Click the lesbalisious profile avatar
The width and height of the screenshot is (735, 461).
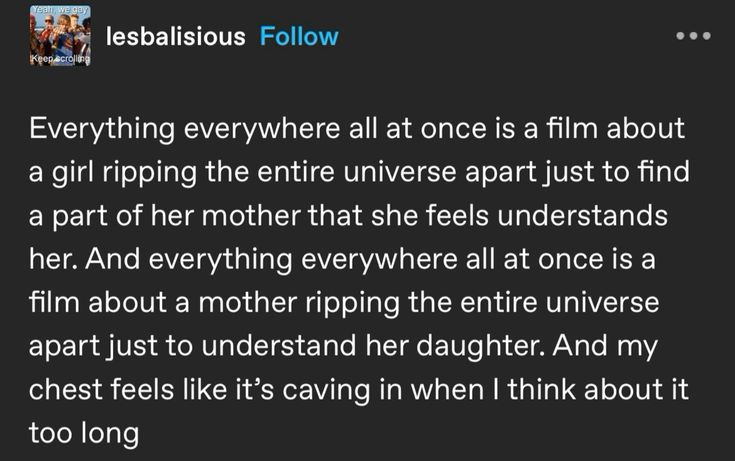point(60,34)
